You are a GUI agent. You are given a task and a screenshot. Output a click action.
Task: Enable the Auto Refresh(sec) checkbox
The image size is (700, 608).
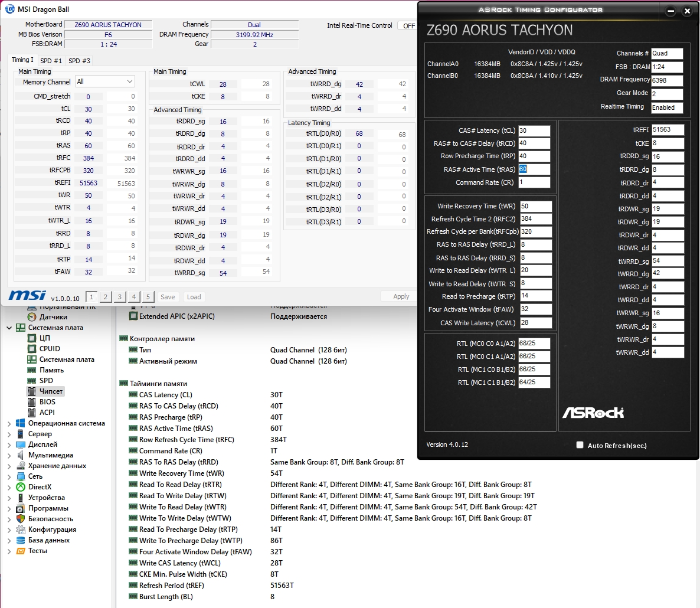pyautogui.click(x=580, y=444)
